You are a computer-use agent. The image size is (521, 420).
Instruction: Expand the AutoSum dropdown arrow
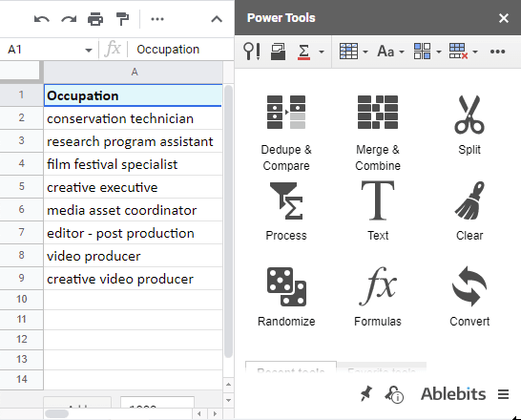coord(322,52)
